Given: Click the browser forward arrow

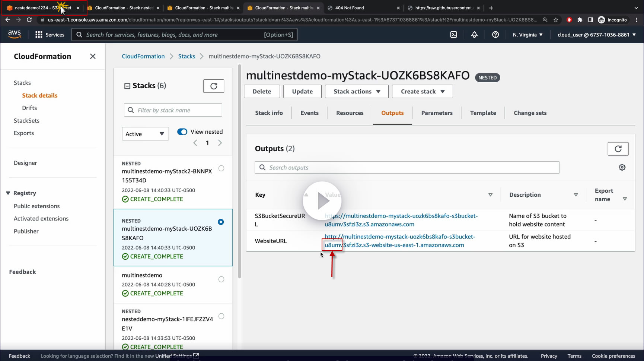Looking at the screenshot, I should tap(18, 20).
